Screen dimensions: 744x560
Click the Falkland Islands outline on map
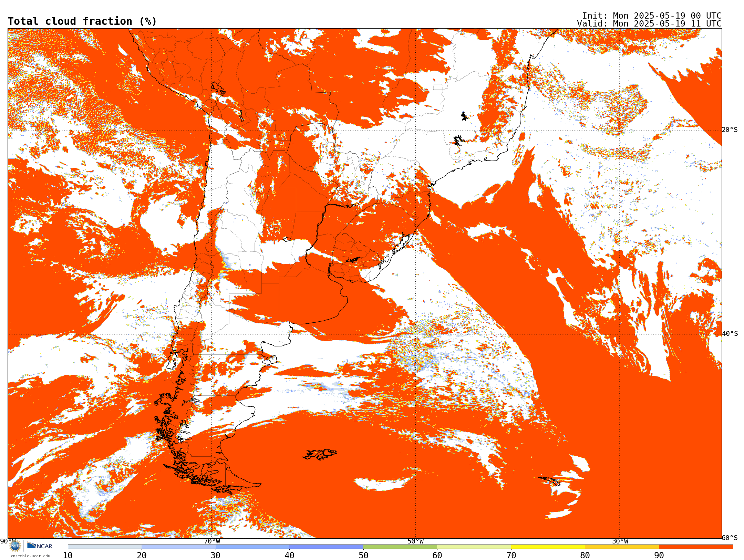coord(320,454)
